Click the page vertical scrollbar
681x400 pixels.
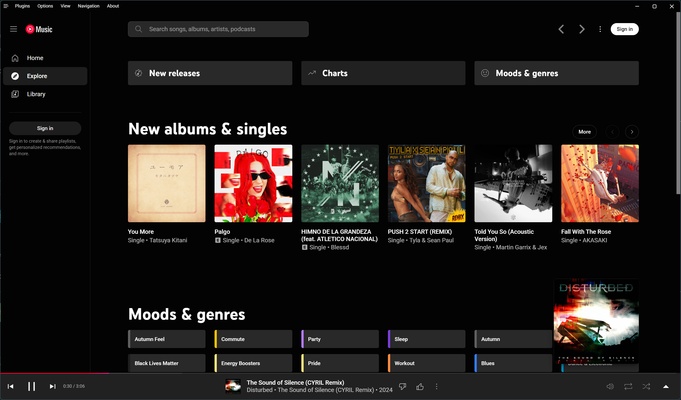[x=678, y=103]
